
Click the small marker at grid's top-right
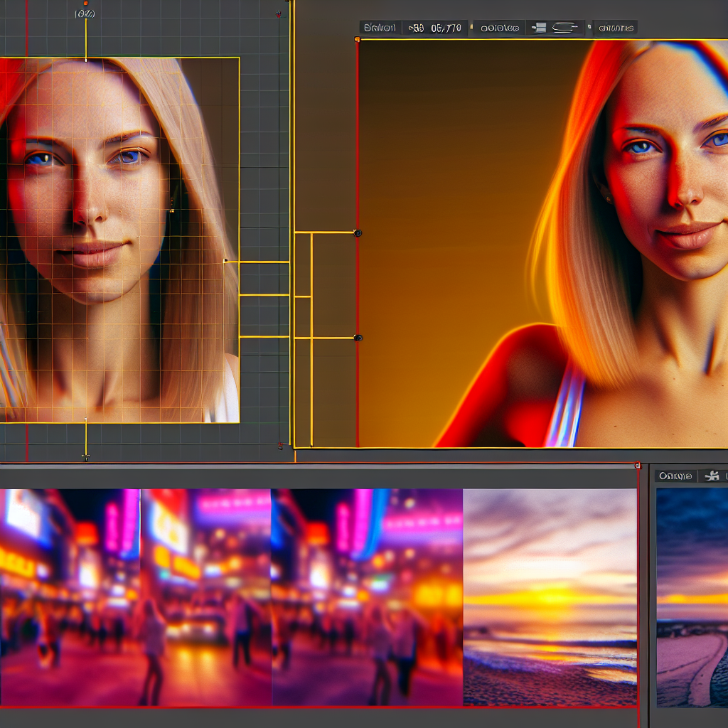click(x=277, y=14)
